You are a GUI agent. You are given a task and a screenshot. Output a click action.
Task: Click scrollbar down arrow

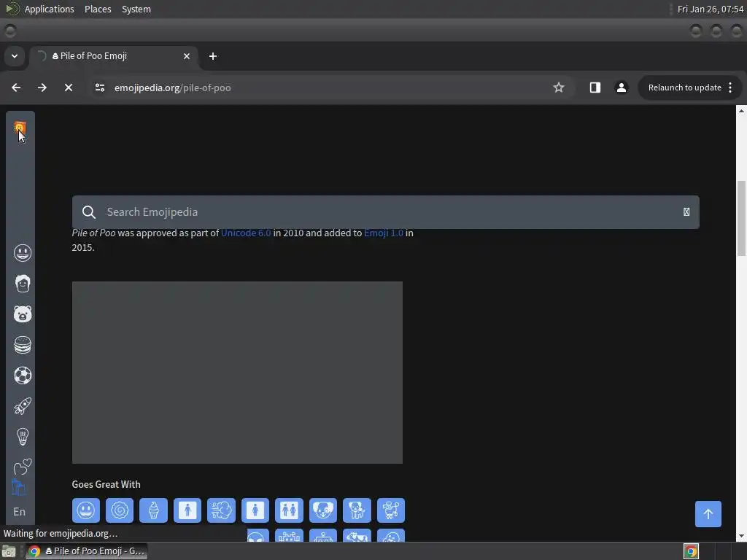pyautogui.click(x=741, y=536)
